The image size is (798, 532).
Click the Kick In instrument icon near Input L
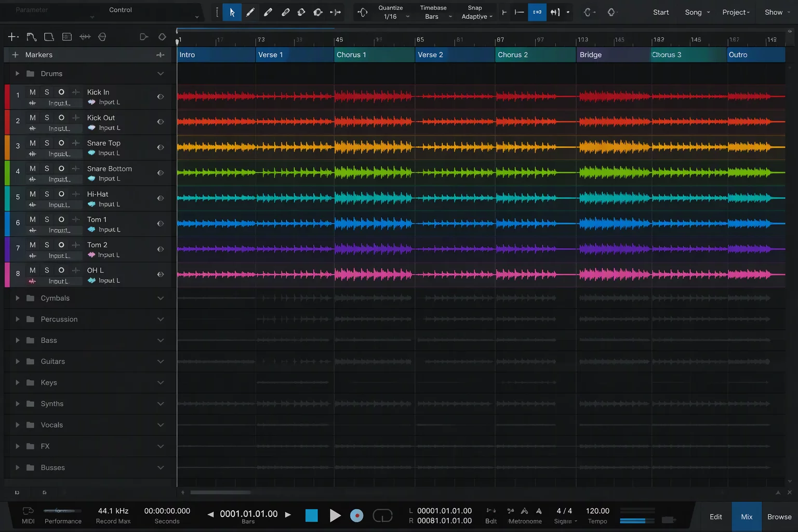point(91,102)
